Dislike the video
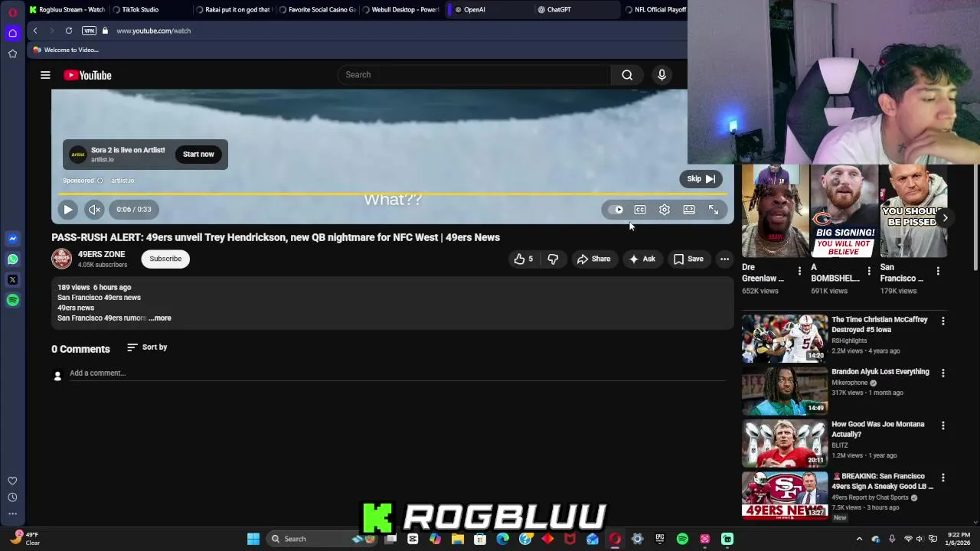Image resolution: width=980 pixels, height=551 pixels. point(553,259)
